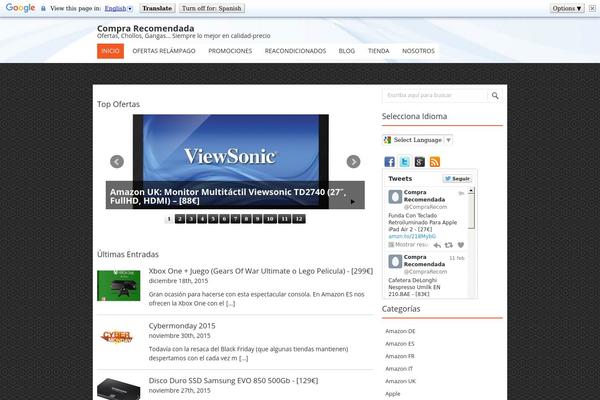Open the Xbox One post thumbnail
The width and height of the screenshot is (600, 400).
[x=119, y=286]
